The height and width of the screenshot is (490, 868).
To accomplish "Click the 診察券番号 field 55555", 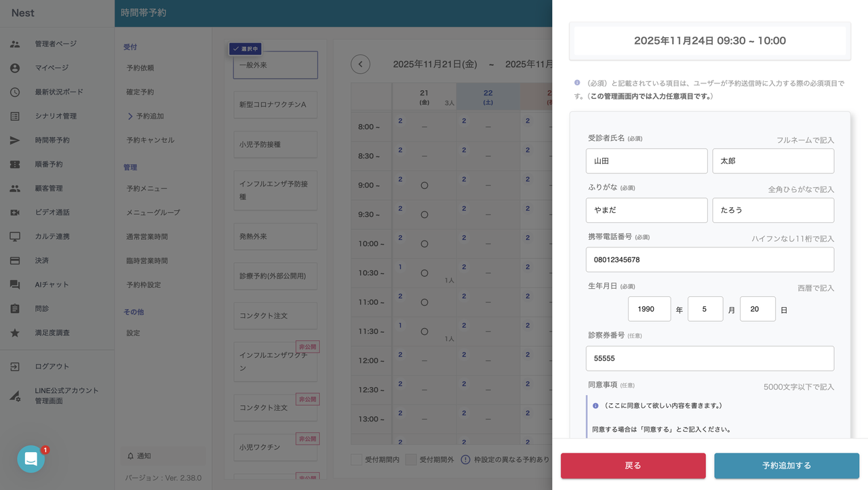I will (x=710, y=359).
